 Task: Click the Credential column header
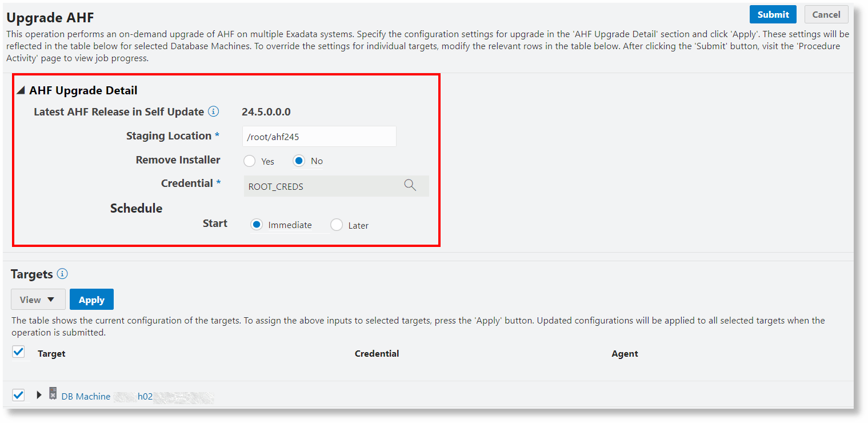click(x=377, y=354)
